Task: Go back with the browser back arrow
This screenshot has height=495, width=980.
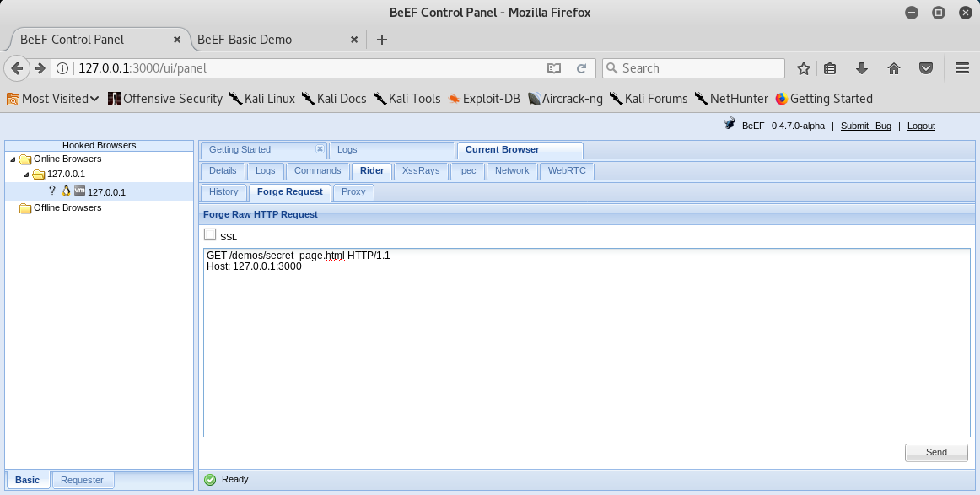Action: 17,68
